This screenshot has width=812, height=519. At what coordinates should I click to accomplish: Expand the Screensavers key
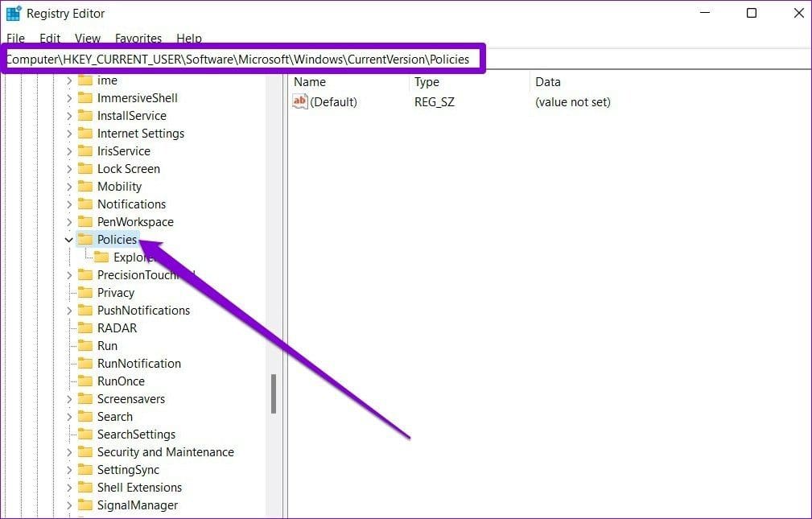click(x=69, y=399)
